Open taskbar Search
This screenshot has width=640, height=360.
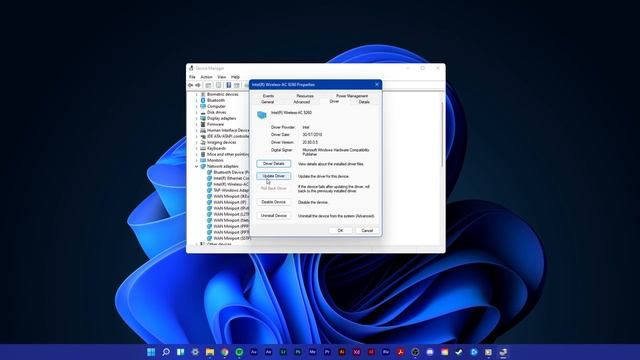(x=166, y=352)
